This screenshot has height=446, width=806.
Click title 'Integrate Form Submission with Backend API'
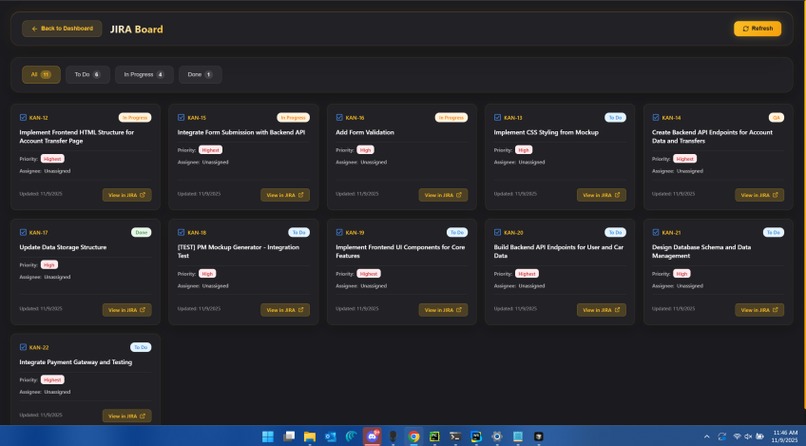click(241, 132)
